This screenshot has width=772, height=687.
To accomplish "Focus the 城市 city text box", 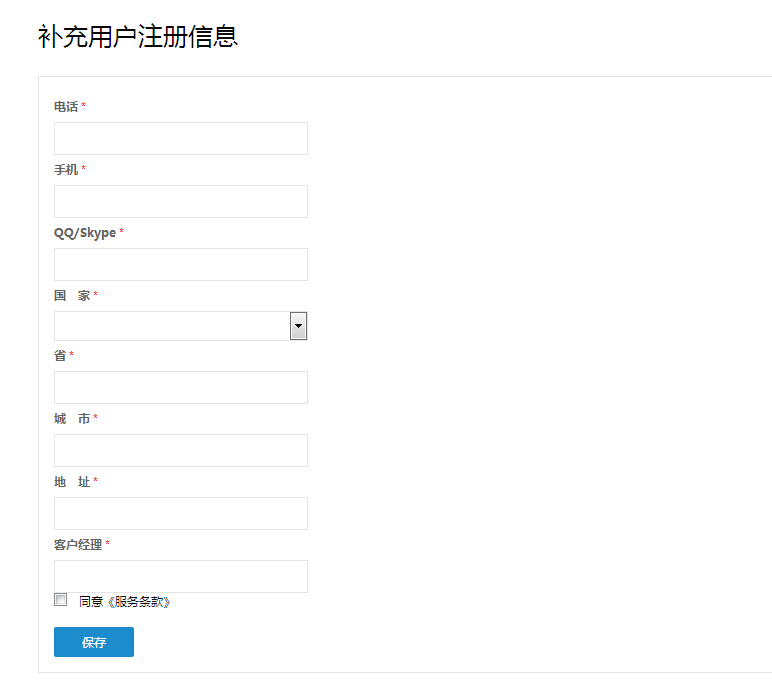I will [x=180, y=450].
